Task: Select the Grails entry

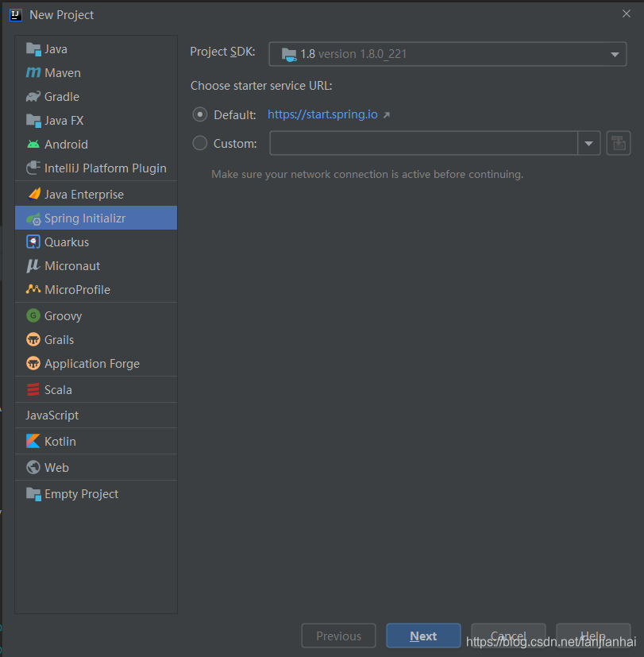Action: (96, 340)
